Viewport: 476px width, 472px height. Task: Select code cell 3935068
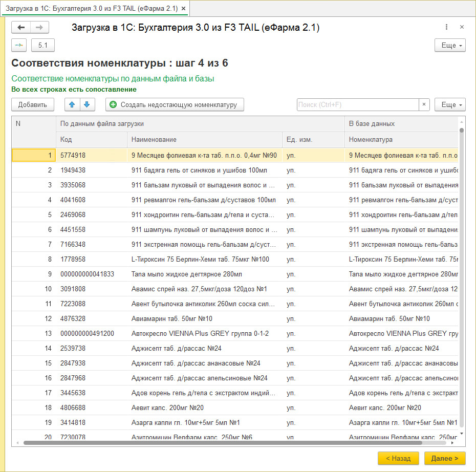point(92,185)
